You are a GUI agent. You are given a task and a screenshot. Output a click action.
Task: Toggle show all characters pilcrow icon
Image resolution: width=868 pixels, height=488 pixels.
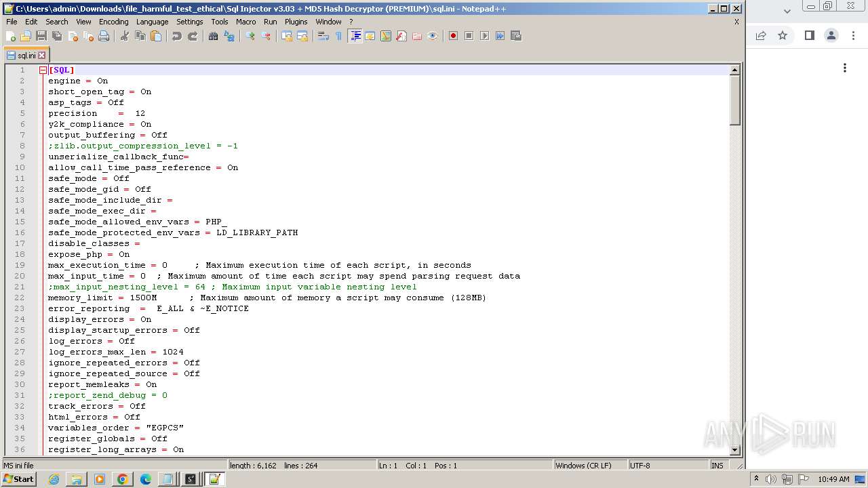coord(339,36)
